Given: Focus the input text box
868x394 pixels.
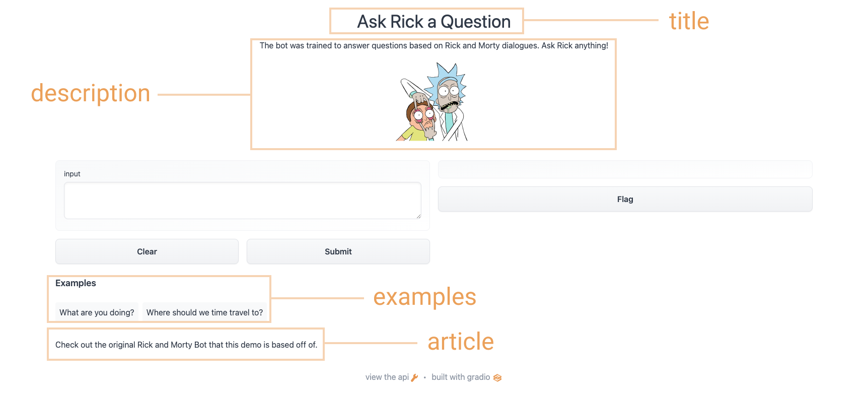Looking at the screenshot, I should point(242,201).
